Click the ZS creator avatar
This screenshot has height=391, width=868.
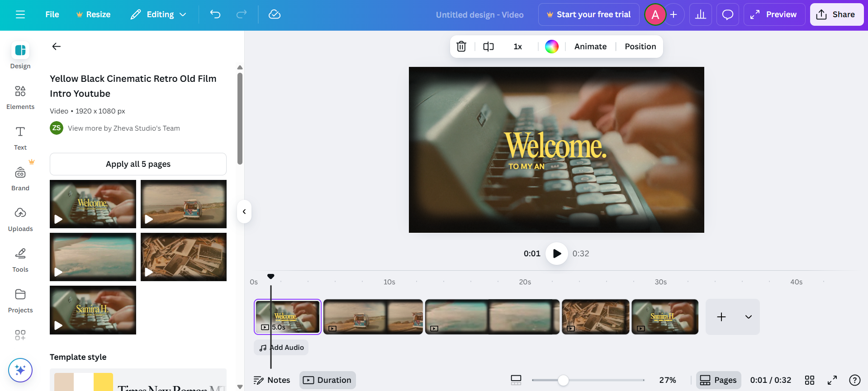57,128
